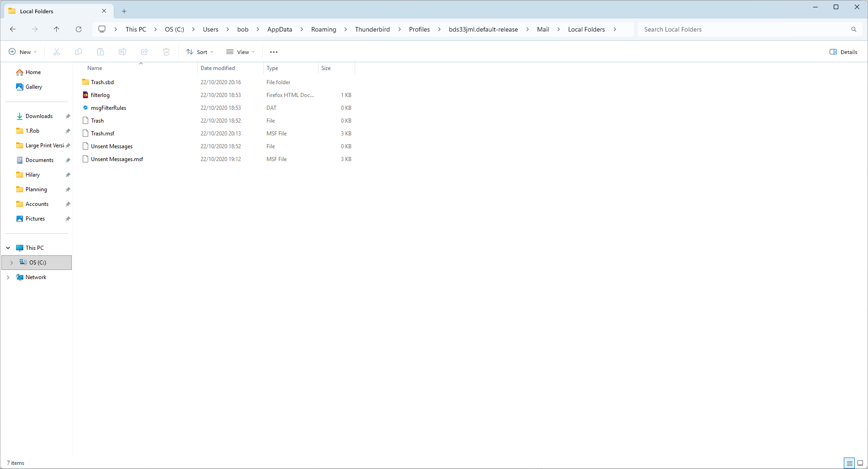This screenshot has height=469, width=868.
Task: Open Gallery in the navigation pane
Action: pyautogui.click(x=34, y=87)
